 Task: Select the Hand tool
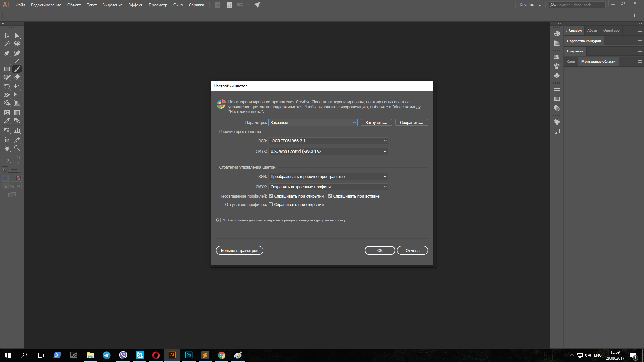pyautogui.click(x=7, y=148)
